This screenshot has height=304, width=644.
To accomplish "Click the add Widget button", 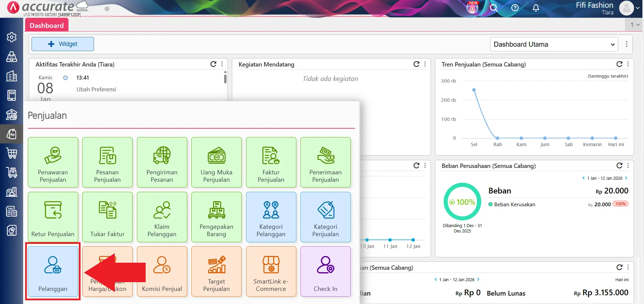I will pyautogui.click(x=63, y=44).
